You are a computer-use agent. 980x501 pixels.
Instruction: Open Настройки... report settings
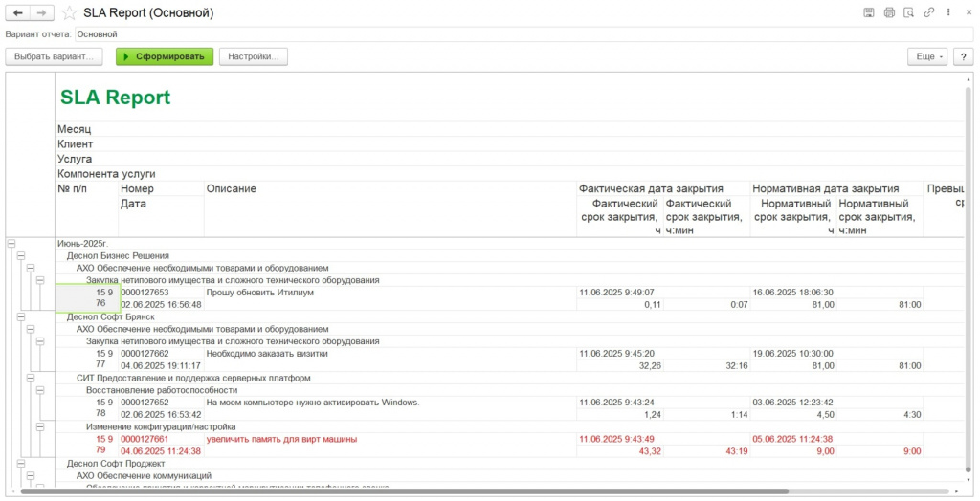(x=253, y=56)
